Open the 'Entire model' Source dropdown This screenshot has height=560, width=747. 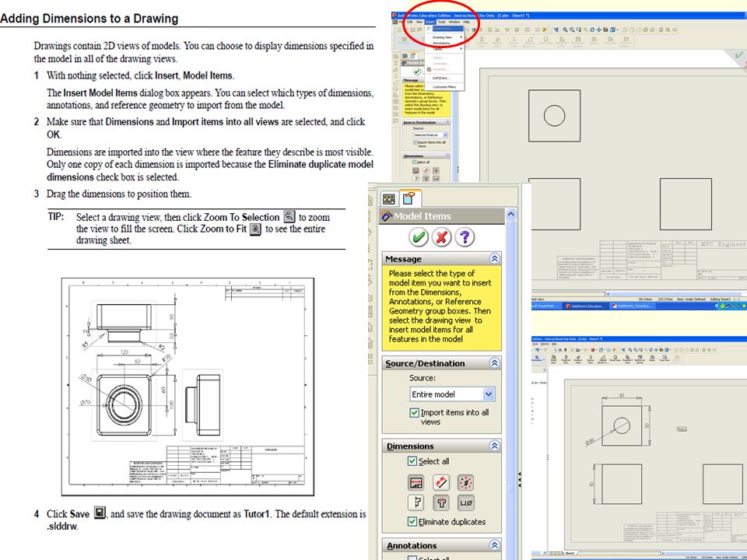coord(453,394)
